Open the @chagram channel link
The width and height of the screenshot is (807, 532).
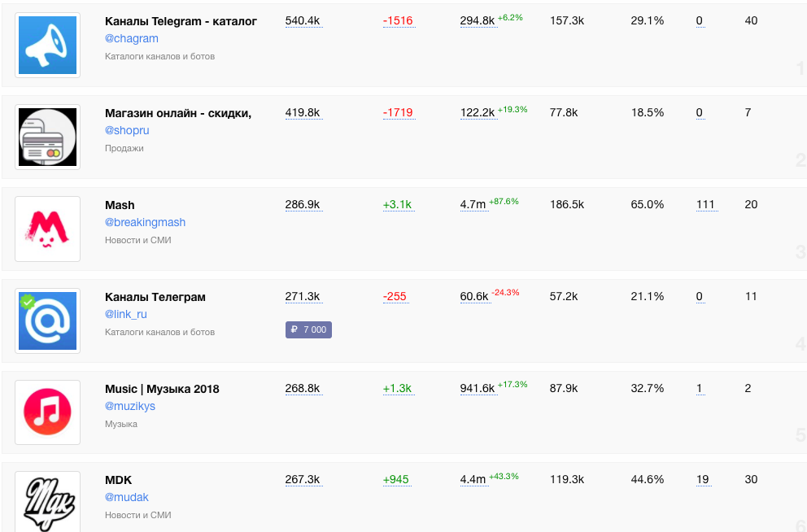point(131,38)
